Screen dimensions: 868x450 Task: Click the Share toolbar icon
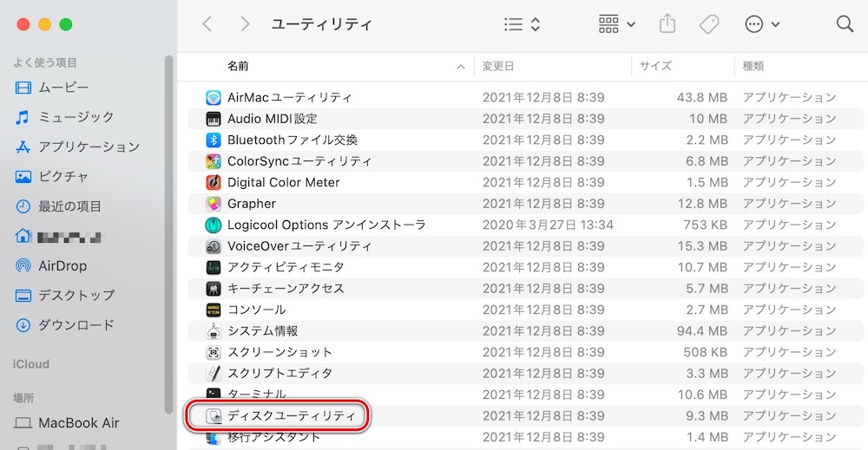[x=667, y=23]
